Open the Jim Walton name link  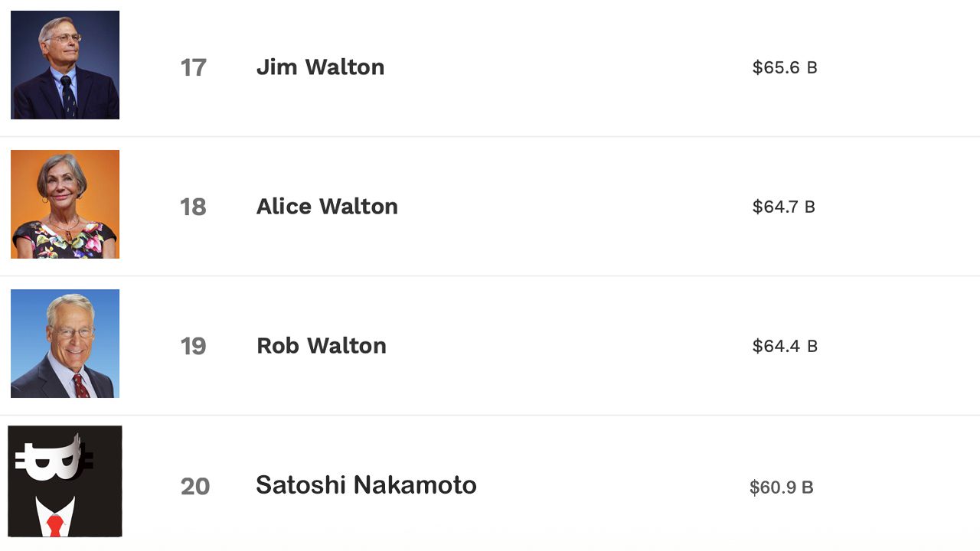click(x=320, y=67)
